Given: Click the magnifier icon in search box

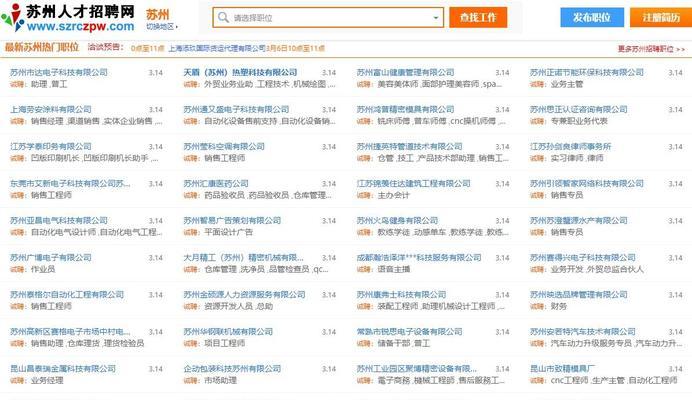Looking at the screenshot, I should pyautogui.click(x=223, y=18).
